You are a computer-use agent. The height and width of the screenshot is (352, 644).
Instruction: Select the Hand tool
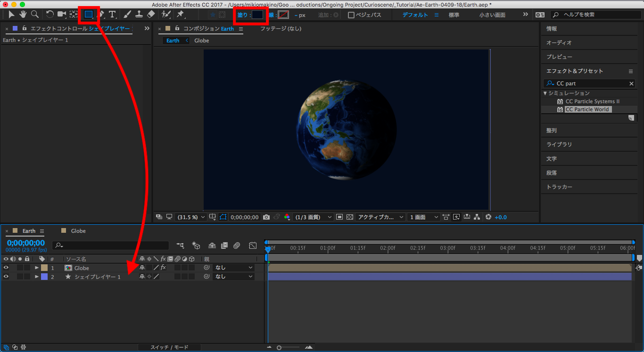point(23,15)
